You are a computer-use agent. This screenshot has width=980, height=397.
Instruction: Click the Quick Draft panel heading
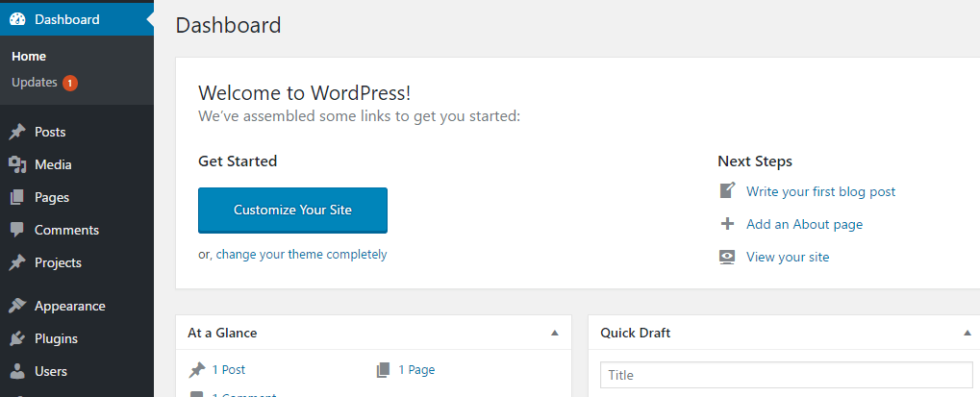[635, 333]
